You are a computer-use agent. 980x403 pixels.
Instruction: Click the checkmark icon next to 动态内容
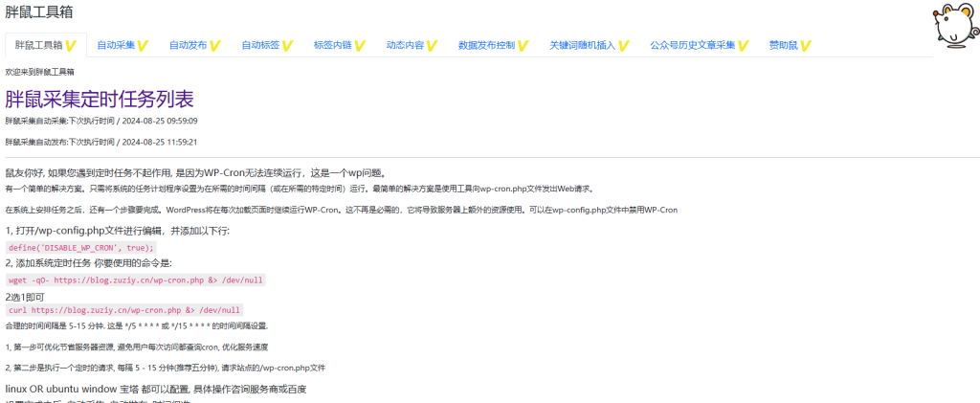(432, 45)
